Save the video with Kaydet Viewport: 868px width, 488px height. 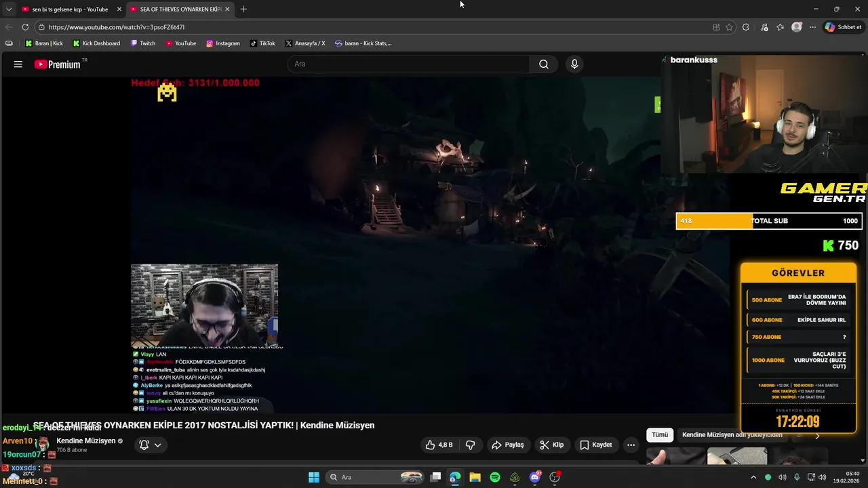[x=596, y=445]
